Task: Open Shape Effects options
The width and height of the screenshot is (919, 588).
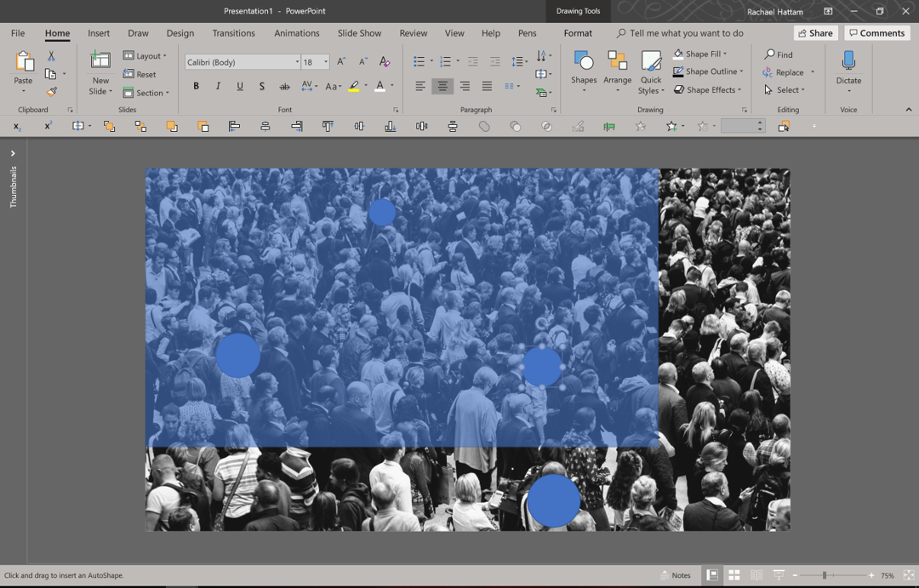Action: pos(681,88)
